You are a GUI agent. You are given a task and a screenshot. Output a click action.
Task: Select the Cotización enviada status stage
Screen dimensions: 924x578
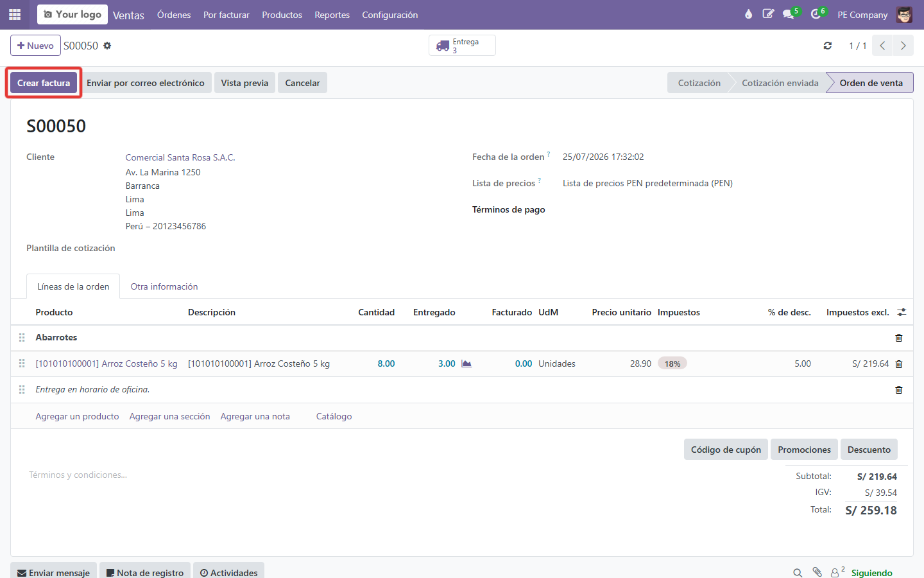(x=780, y=83)
